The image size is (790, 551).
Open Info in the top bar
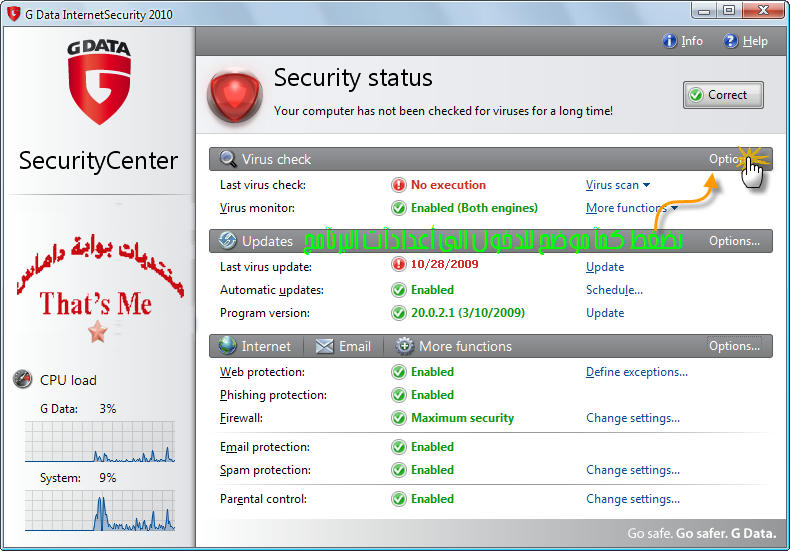pyautogui.click(x=683, y=41)
